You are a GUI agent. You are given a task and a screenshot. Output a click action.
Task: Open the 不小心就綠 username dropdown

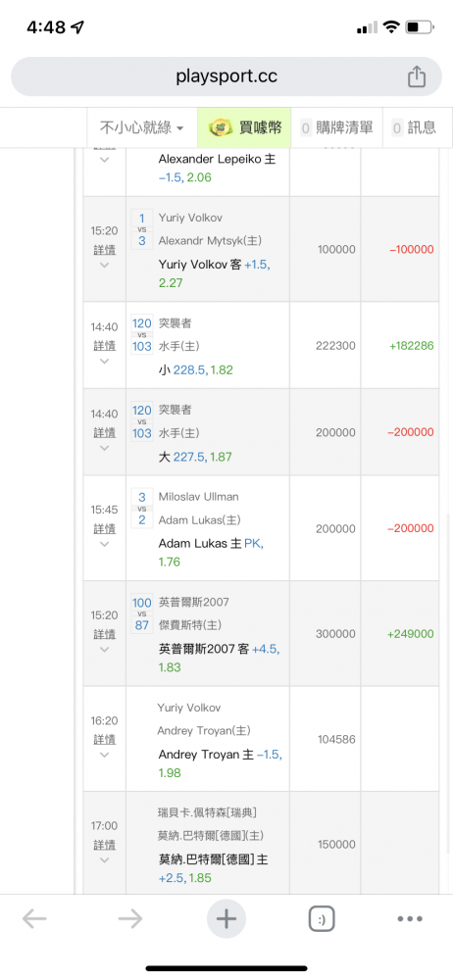(142, 127)
